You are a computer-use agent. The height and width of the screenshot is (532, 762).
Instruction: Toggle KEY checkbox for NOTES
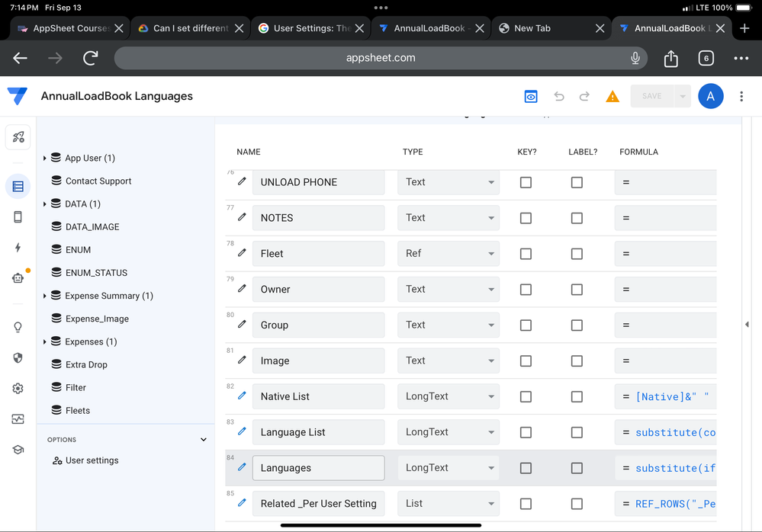point(526,218)
